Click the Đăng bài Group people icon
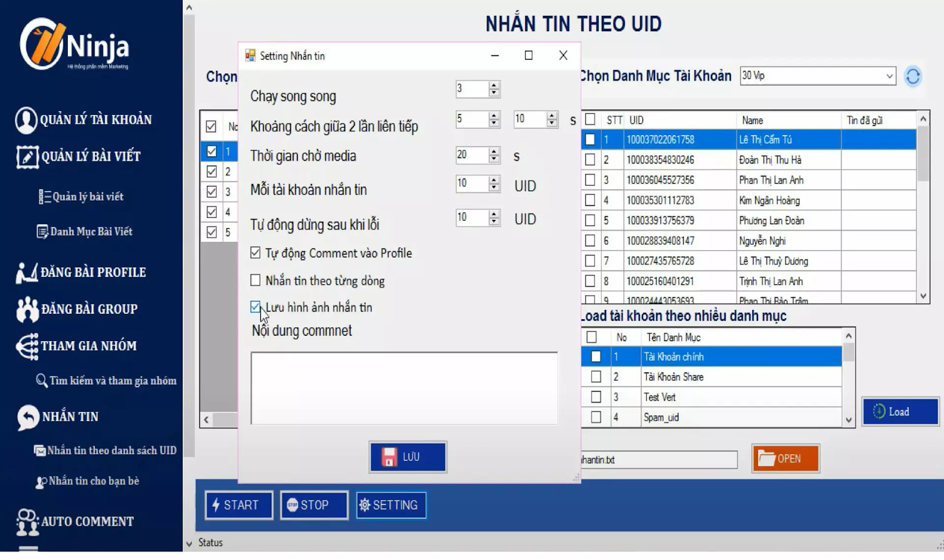The height and width of the screenshot is (560, 944). click(27, 309)
